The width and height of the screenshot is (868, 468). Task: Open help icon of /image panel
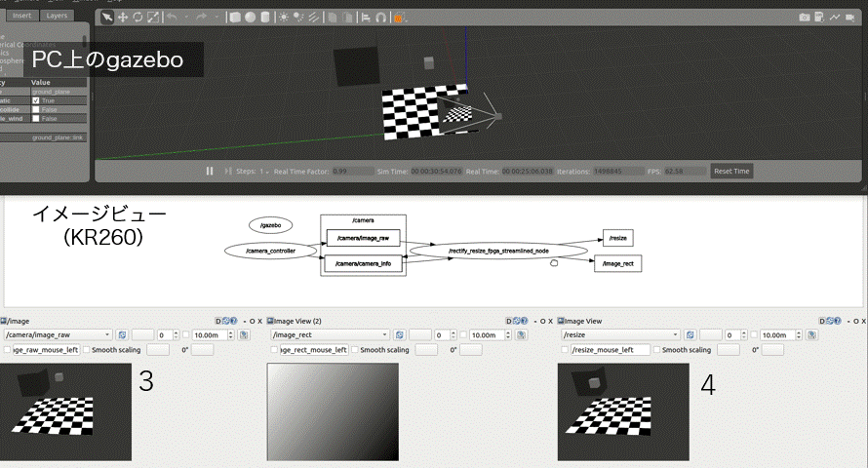coord(234,321)
